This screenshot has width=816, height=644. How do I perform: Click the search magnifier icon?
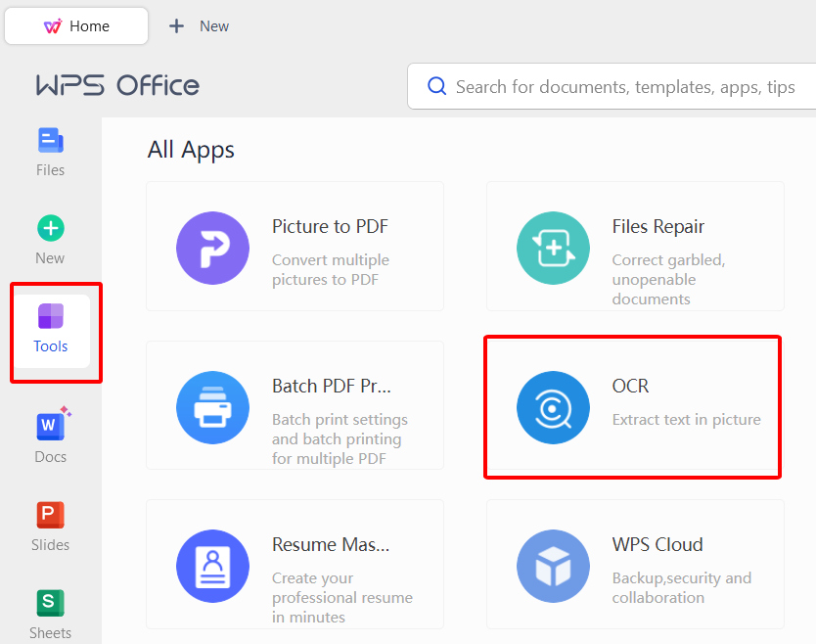tap(436, 86)
